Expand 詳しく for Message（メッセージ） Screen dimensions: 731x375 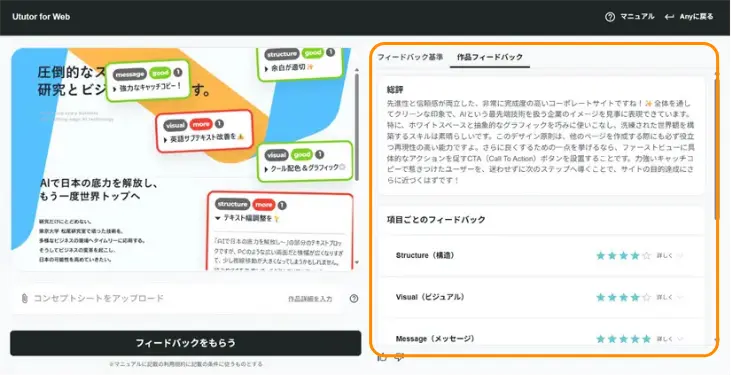(670, 339)
